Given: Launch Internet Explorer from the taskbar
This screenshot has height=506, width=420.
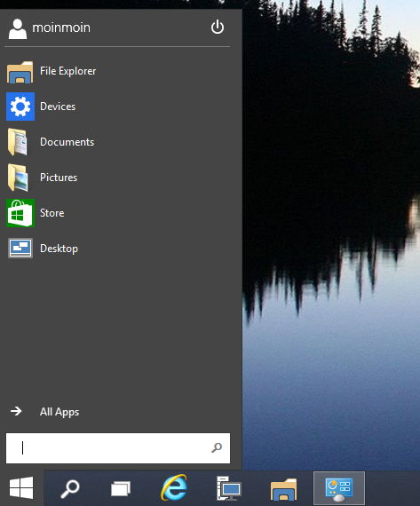Looking at the screenshot, I should (x=174, y=488).
